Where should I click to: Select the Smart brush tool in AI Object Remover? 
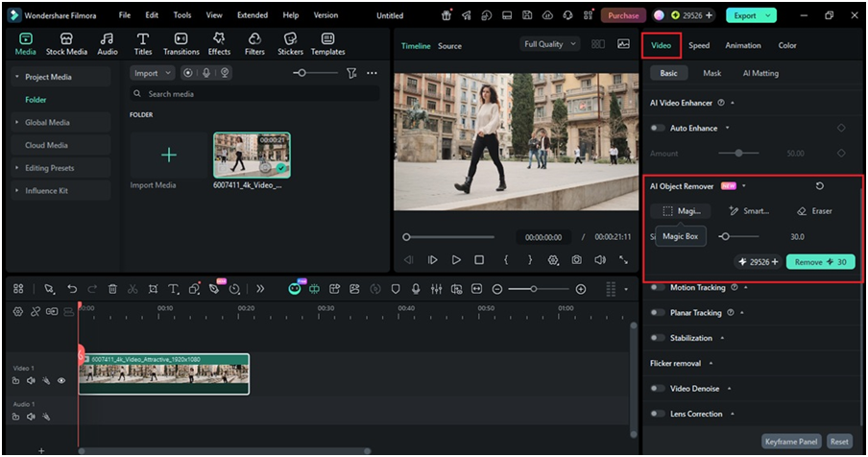pyautogui.click(x=749, y=211)
